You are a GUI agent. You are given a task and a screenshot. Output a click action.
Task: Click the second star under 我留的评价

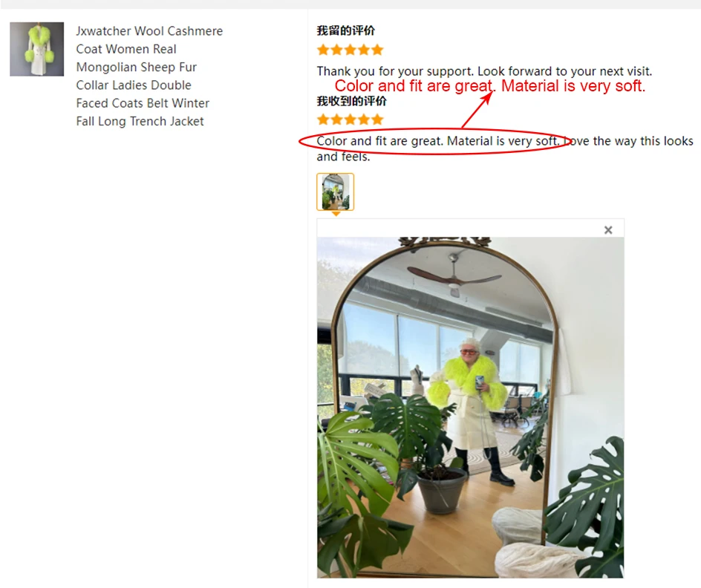coord(336,50)
